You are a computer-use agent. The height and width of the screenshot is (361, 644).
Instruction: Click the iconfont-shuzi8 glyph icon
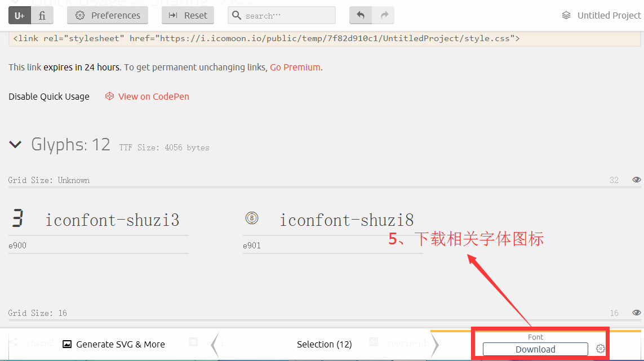tap(252, 218)
